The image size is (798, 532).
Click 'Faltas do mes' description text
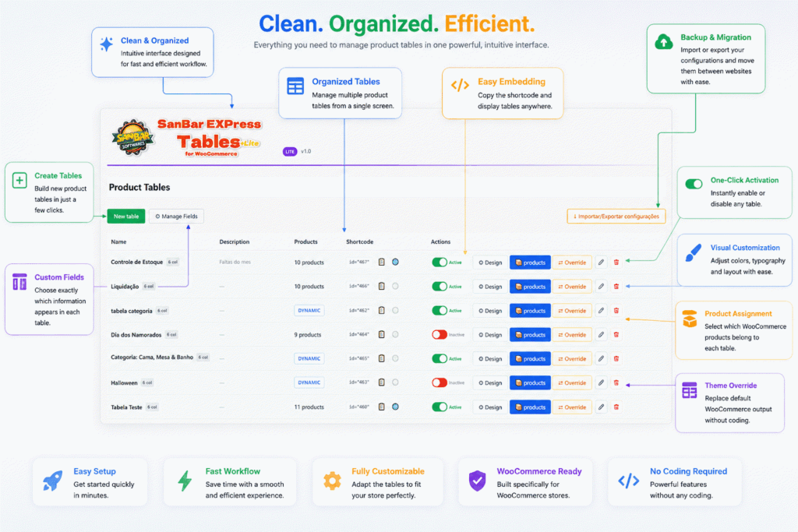(x=235, y=262)
